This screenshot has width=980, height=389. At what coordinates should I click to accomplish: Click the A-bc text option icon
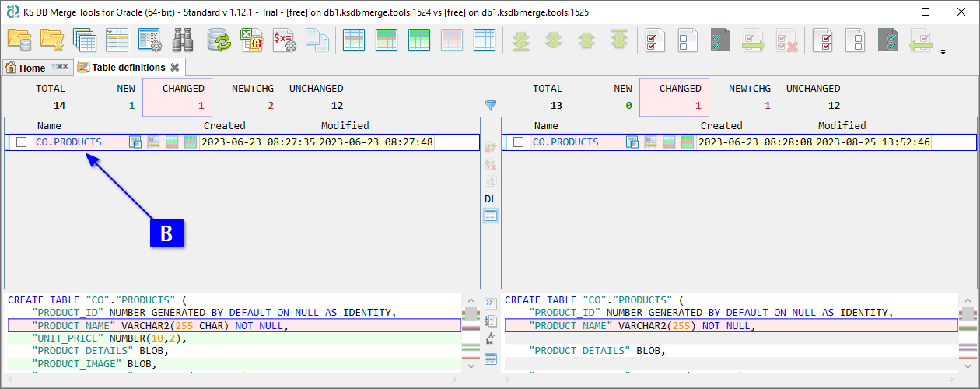pyautogui.click(x=491, y=339)
